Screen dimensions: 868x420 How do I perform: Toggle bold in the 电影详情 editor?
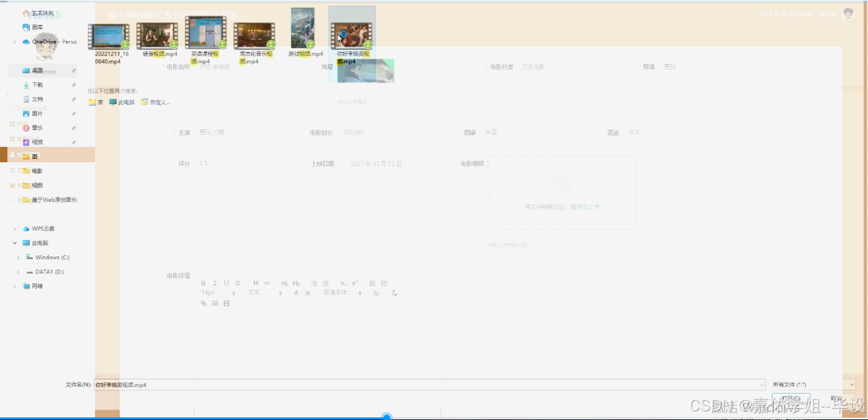click(x=203, y=284)
